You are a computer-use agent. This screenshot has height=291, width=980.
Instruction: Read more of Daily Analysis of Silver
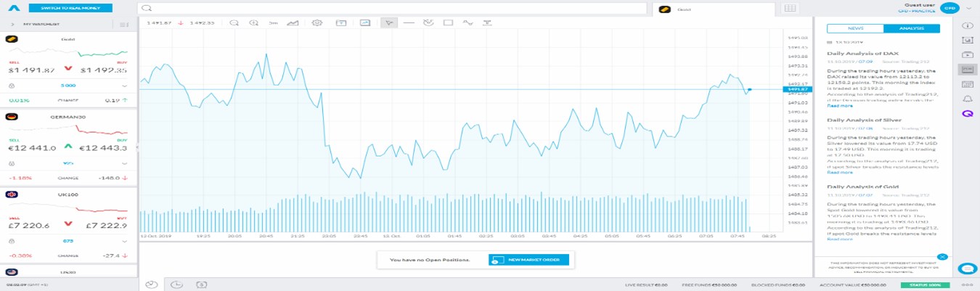(x=840, y=172)
